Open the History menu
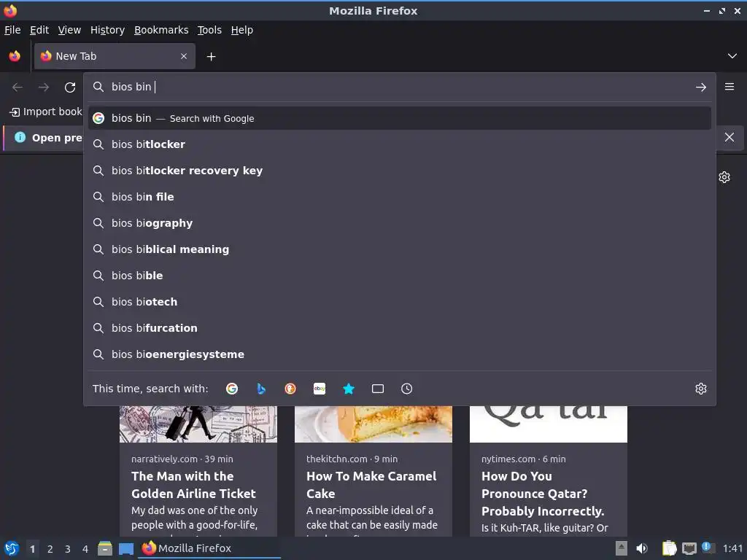 [108, 30]
